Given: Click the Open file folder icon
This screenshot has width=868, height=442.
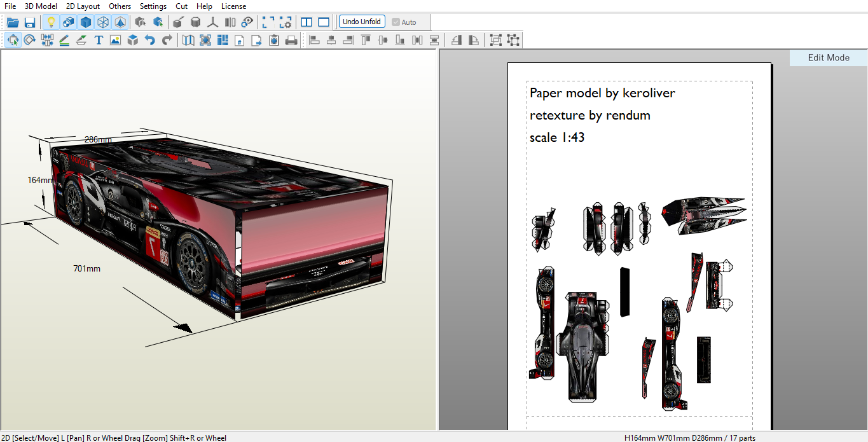Looking at the screenshot, I should tap(13, 22).
